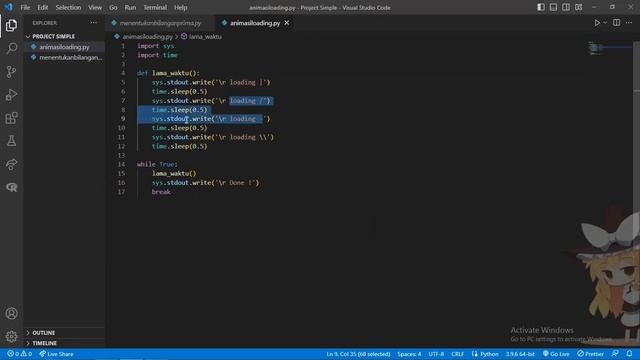Open the File menu
Image resolution: width=640 pixels, height=360 pixels.
pyautogui.click(x=25, y=7)
